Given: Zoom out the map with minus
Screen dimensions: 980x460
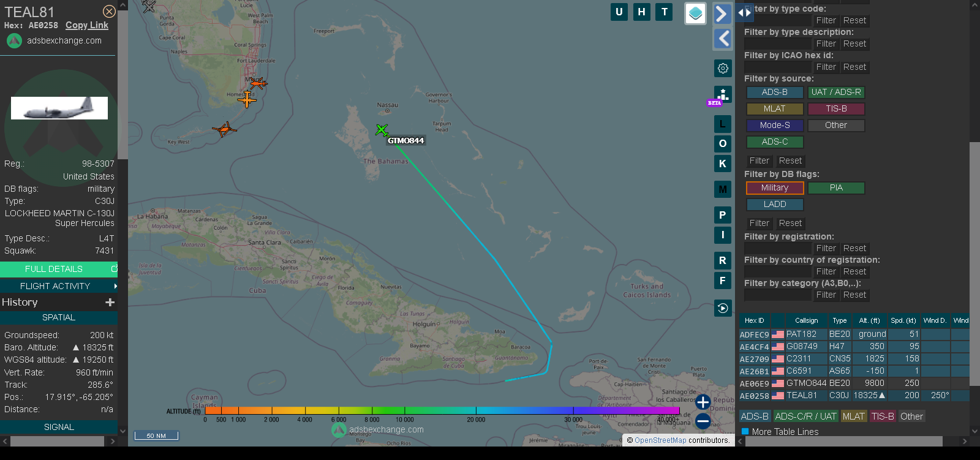Looking at the screenshot, I should [703, 421].
